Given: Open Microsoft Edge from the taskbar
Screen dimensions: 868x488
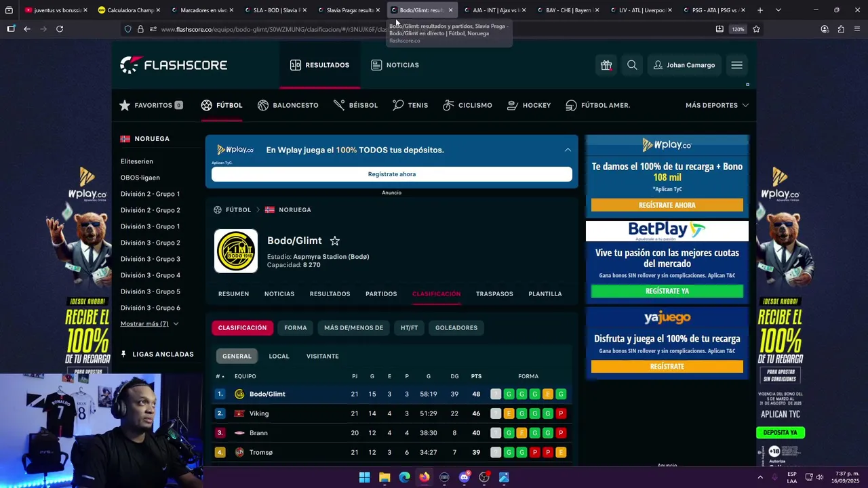Looking at the screenshot, I should click(x=404, y=477).
